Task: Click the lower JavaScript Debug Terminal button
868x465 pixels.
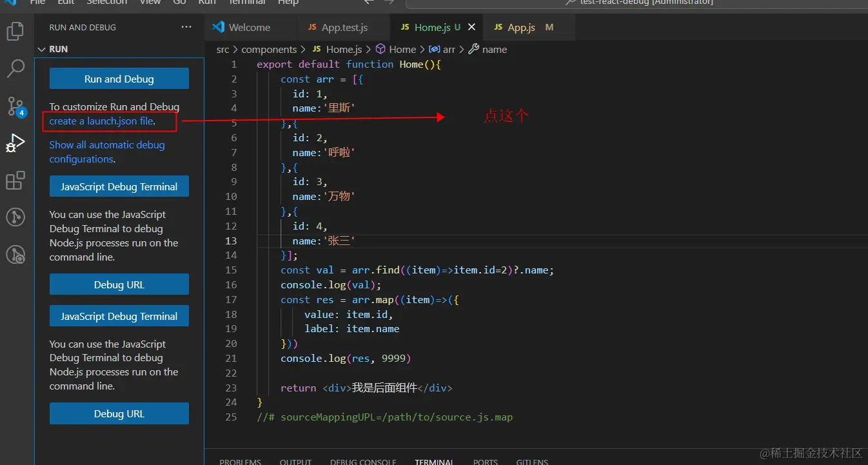Action: [119, 316]
